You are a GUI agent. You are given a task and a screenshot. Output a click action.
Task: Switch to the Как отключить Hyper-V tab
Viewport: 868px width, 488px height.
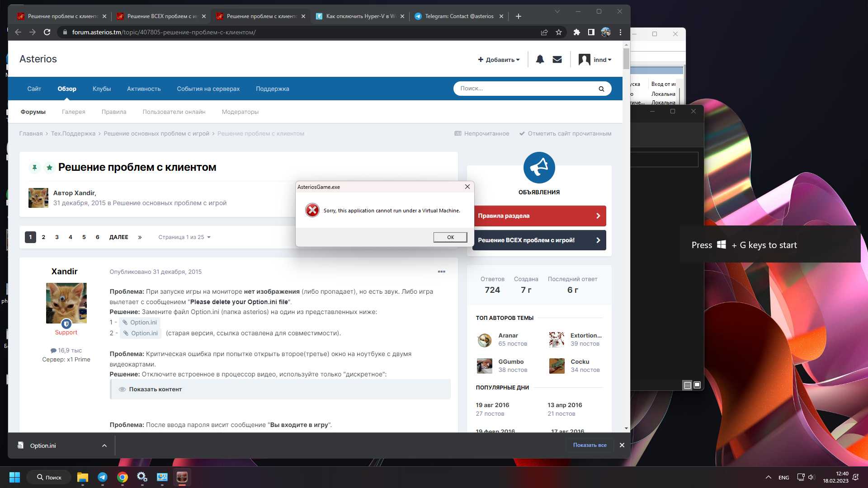pos(360,16)
